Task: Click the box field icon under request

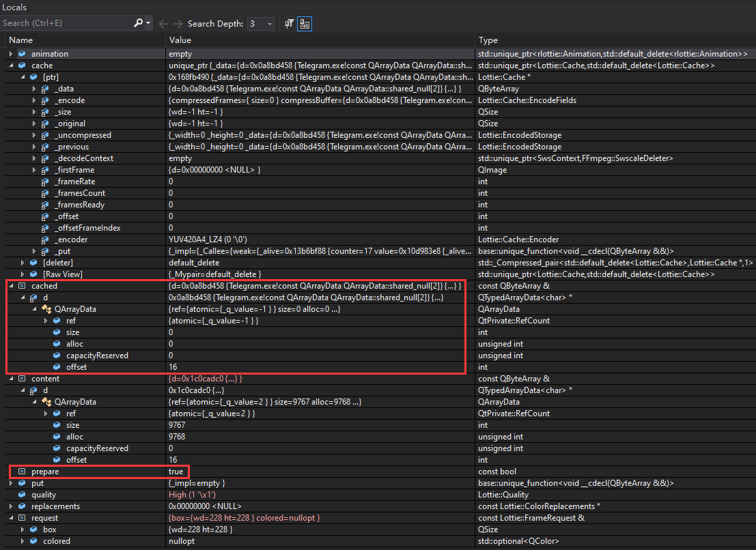Action: click(33, 529)
